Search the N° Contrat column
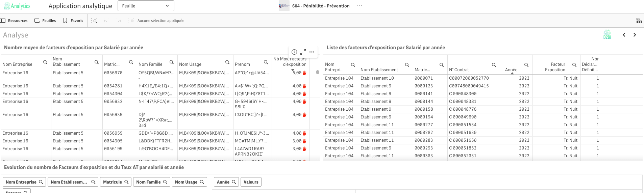The width and height of the screenshot is (644, 193). tap(494, 65)
